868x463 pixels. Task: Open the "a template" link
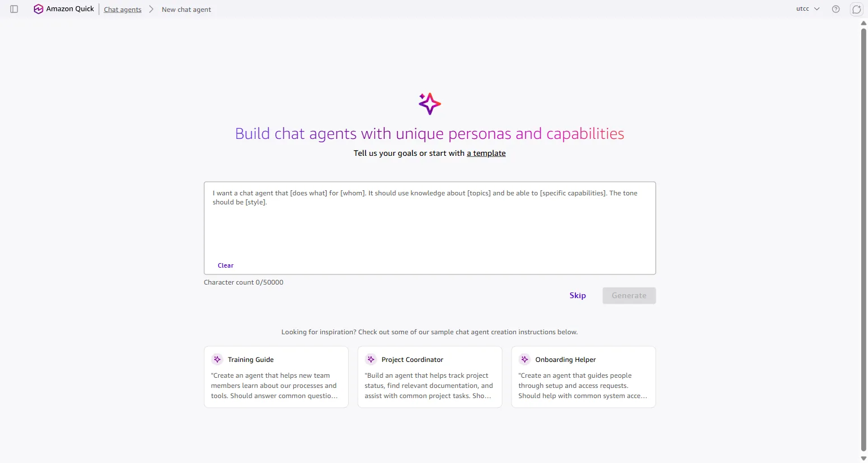(x=486, y=153)
